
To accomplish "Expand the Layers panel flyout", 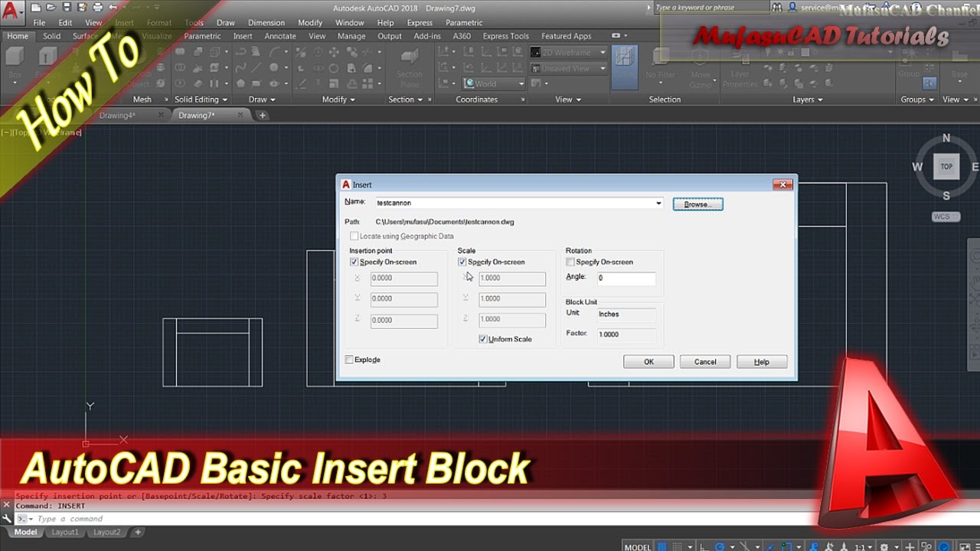I will [808, 99].
